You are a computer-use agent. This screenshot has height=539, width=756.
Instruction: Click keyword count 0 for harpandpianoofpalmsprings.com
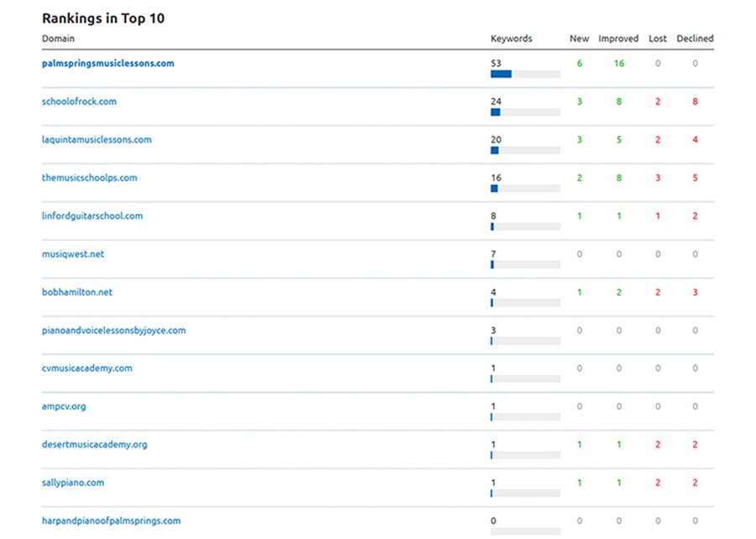493,521
